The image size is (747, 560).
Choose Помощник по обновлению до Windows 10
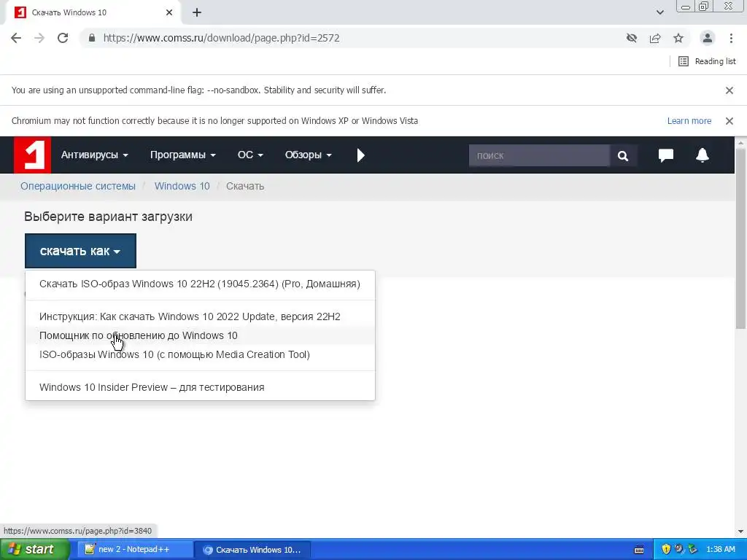click(x=200, y=335)
